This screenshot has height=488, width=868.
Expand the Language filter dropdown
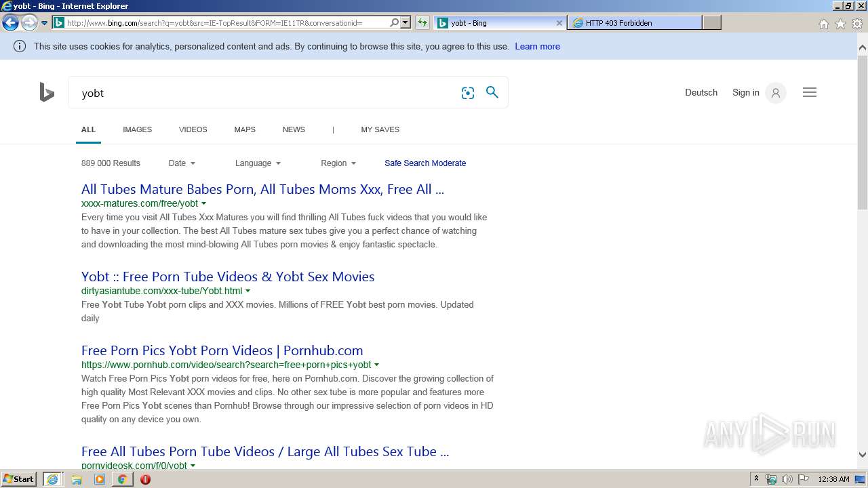click(x=258, y=163)
